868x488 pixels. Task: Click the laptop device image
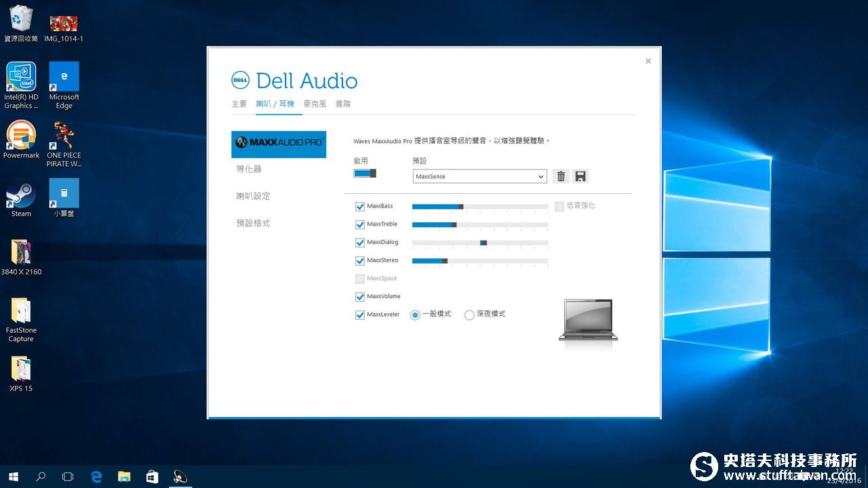coord(588,320)
